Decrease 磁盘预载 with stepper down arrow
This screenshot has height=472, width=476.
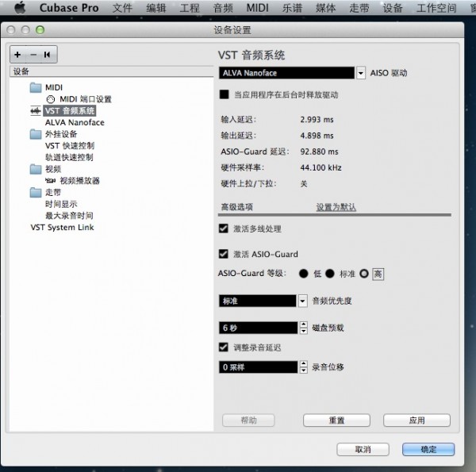(x=304, y=331)
